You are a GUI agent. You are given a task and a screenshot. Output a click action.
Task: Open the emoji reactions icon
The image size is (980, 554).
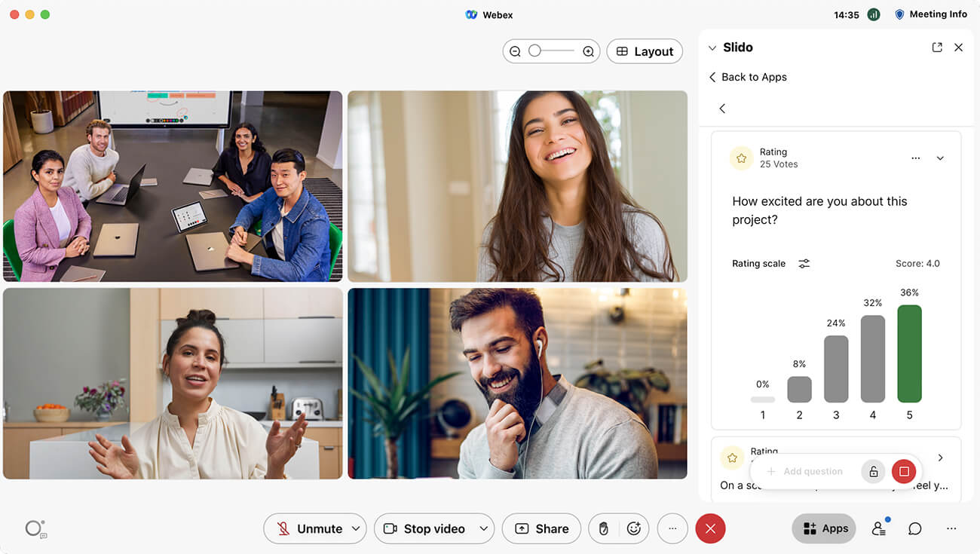[x=634, y=529]
